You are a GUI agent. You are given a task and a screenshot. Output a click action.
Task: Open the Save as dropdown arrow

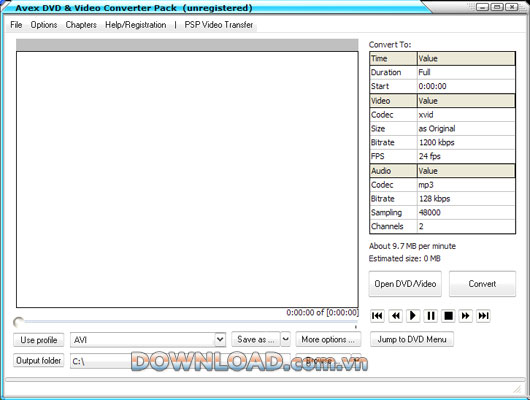(x=285, y=339)
